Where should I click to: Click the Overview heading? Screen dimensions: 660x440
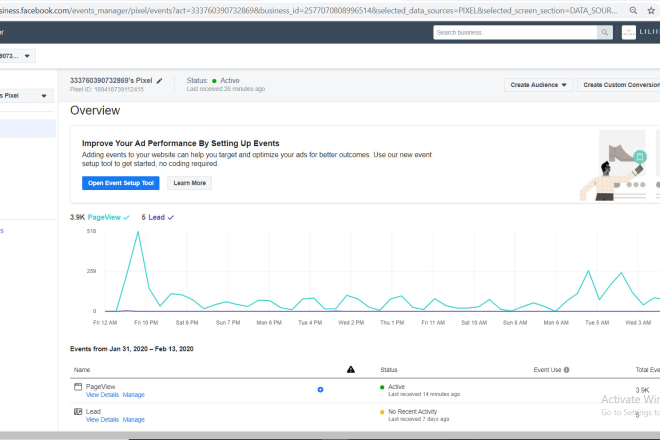(95, 110)
